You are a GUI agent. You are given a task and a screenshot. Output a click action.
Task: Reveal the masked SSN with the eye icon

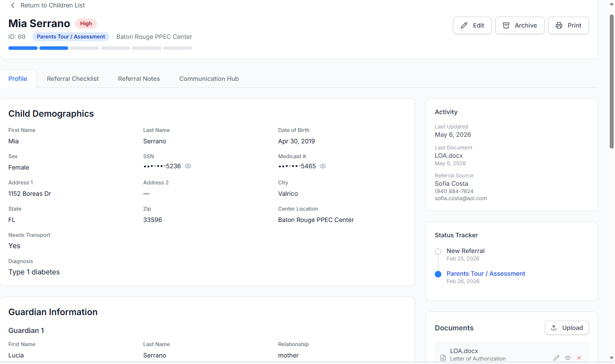point(188,166)
